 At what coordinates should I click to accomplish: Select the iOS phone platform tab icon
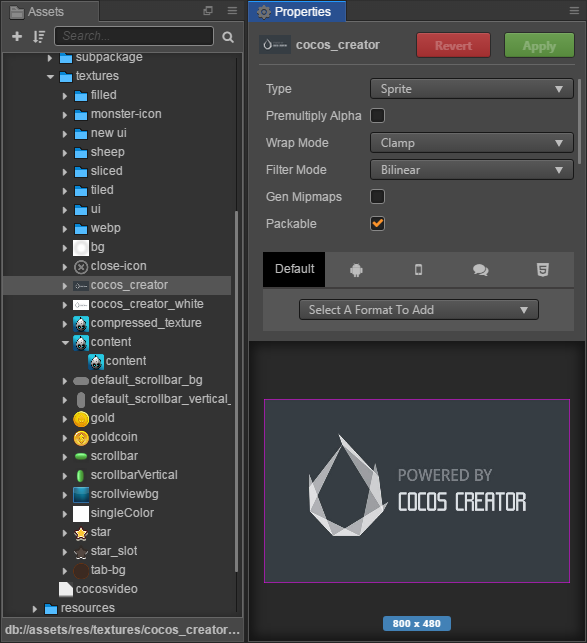[x=418, y=270]
